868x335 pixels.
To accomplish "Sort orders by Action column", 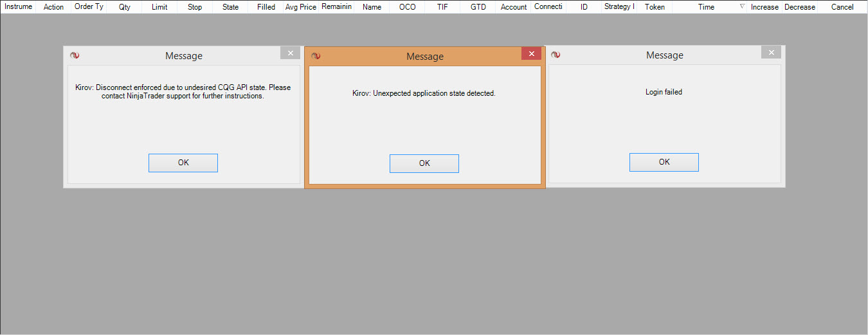I will pyautogui.click(x=53, y=7).
